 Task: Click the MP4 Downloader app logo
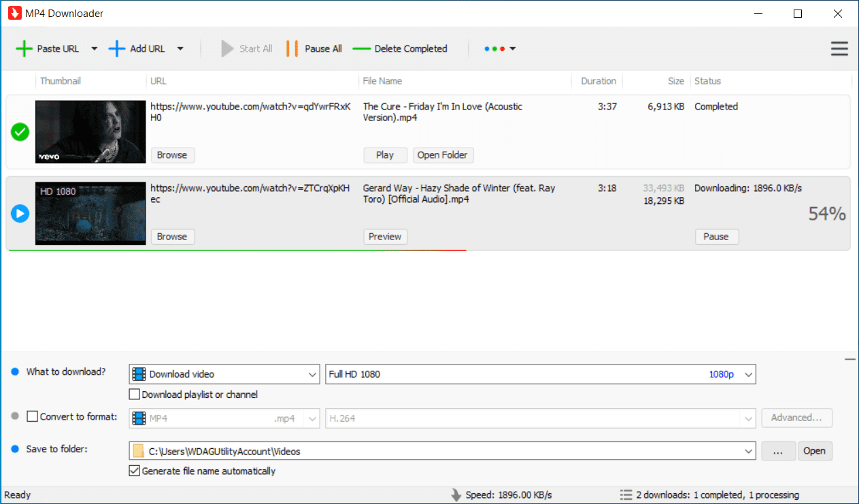pos(14,13)
